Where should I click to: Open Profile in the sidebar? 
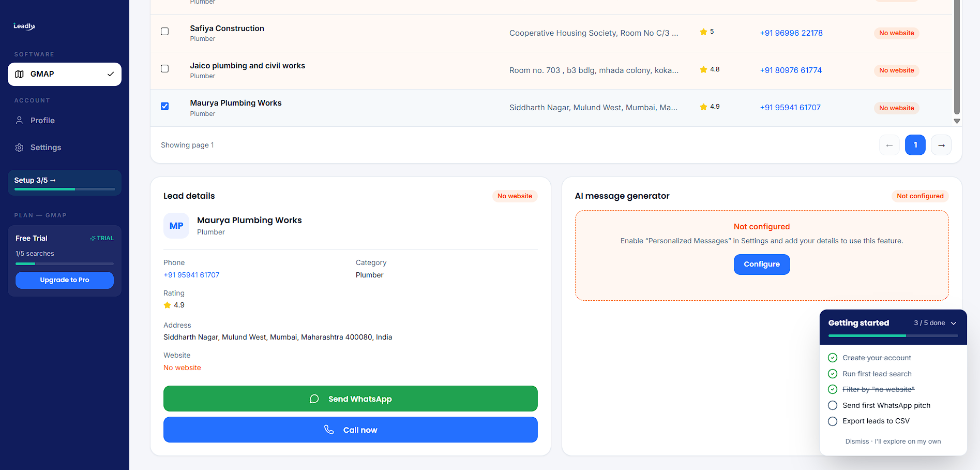click(x=65, y=120)
